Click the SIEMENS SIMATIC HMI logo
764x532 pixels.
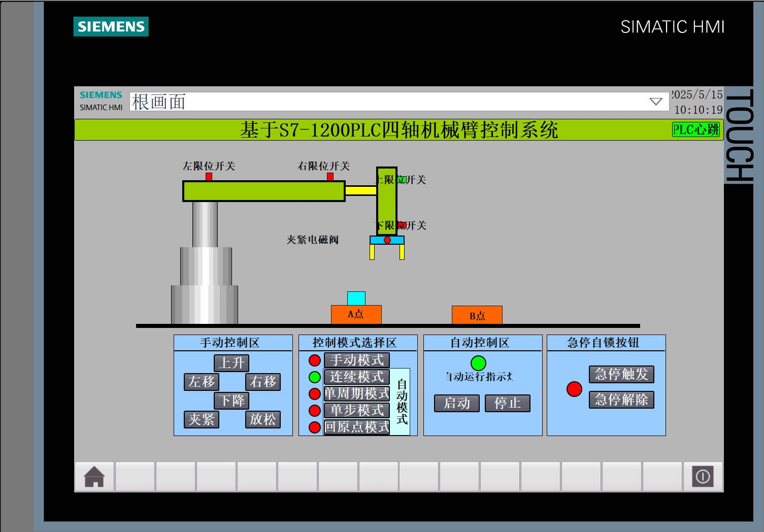point(100,99)
